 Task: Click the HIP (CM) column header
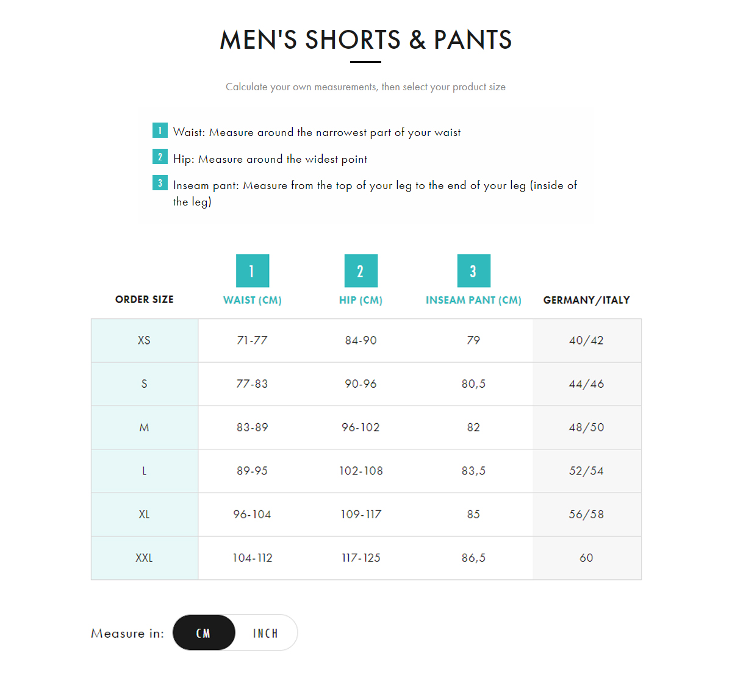click(361, 300)
